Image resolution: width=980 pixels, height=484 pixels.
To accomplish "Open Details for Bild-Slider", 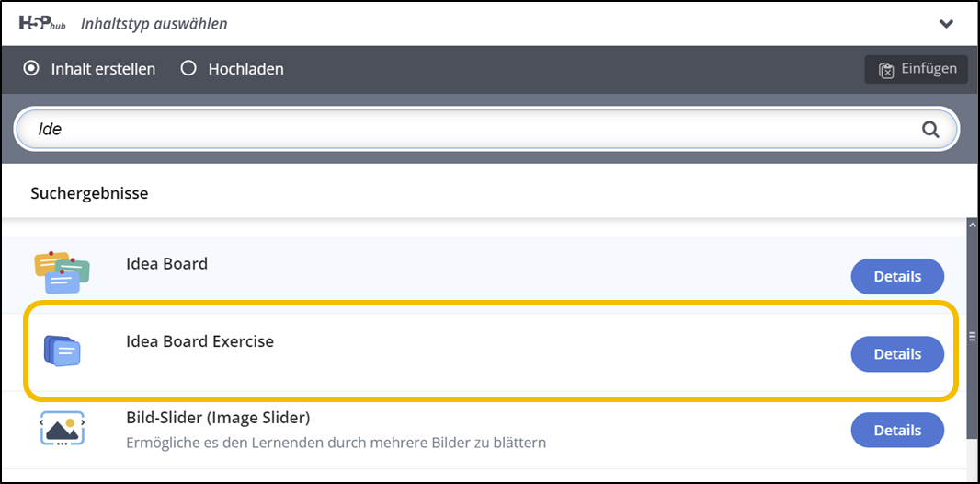I will coord(896,430).
